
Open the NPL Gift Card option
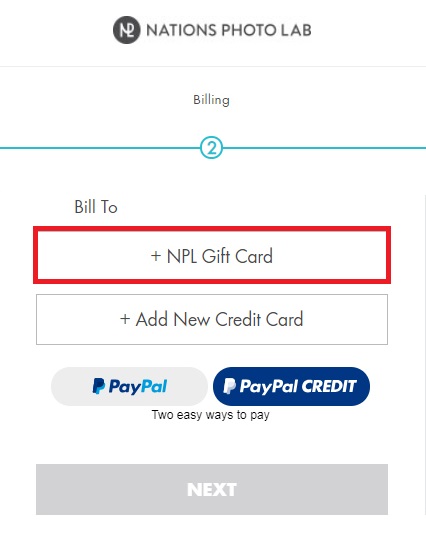pyautogui.click(x=212, y=255)
